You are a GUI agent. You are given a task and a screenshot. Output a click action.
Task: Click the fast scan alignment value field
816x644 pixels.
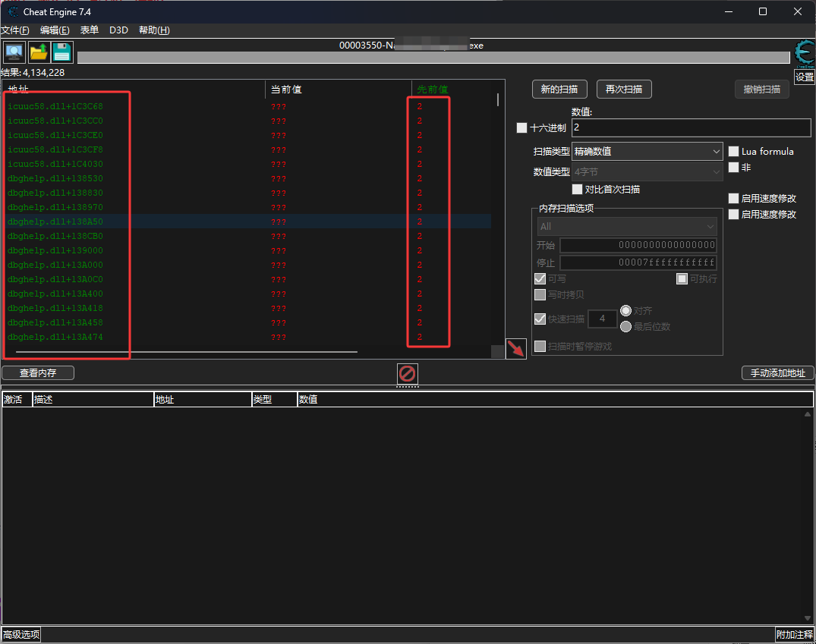click(602, 319)
